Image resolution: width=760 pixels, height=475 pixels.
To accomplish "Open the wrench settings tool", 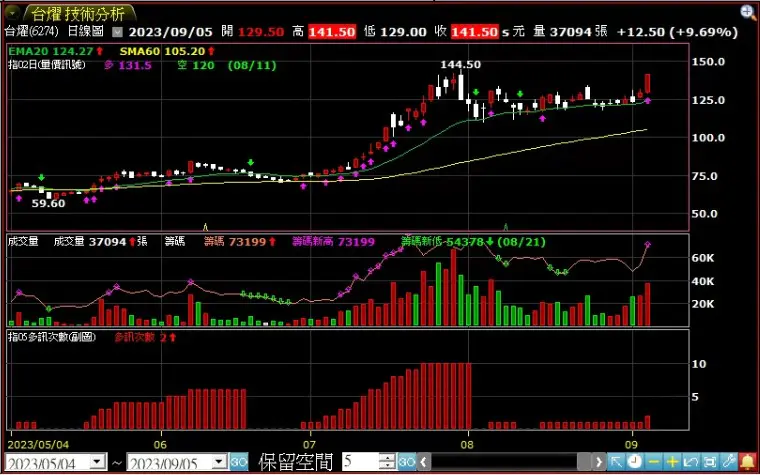I will click(x=729, y=462).
